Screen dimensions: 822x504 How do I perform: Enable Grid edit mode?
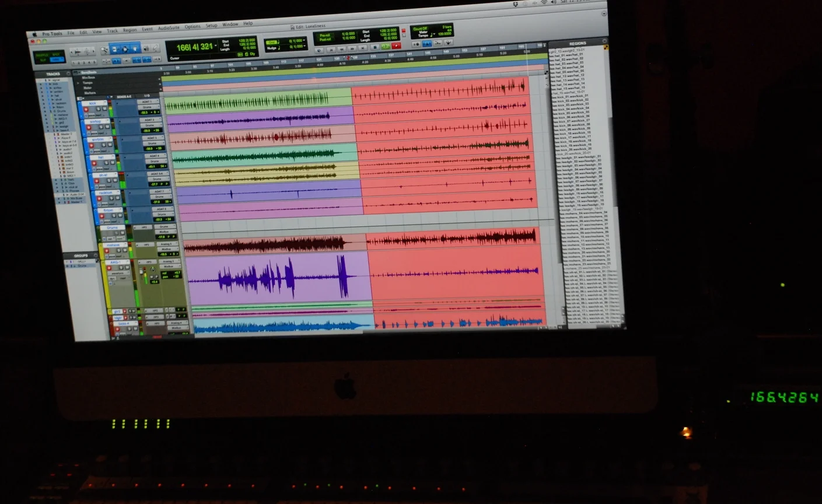pos(57,60)
